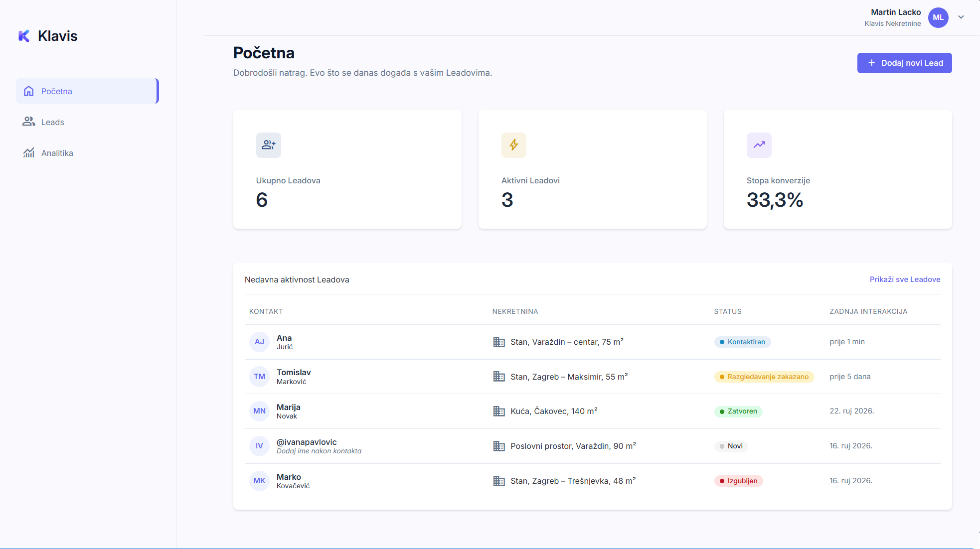Click the 33,3% conversion rate value
Viewport: 980px width, 549px height.
(x=775, y=200)
